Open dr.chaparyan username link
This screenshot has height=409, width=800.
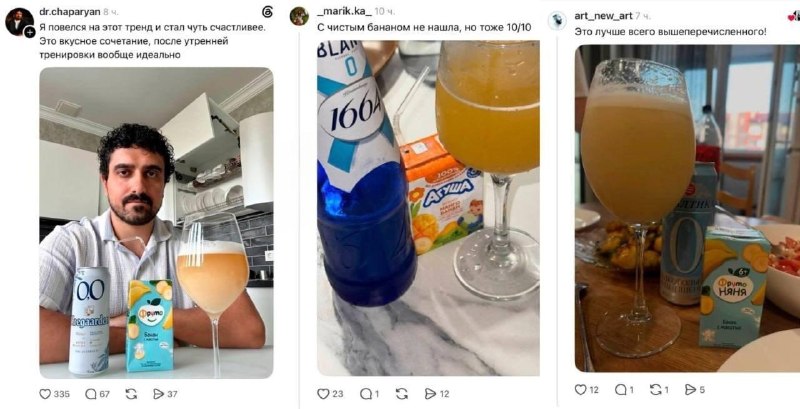click(70, 12)
